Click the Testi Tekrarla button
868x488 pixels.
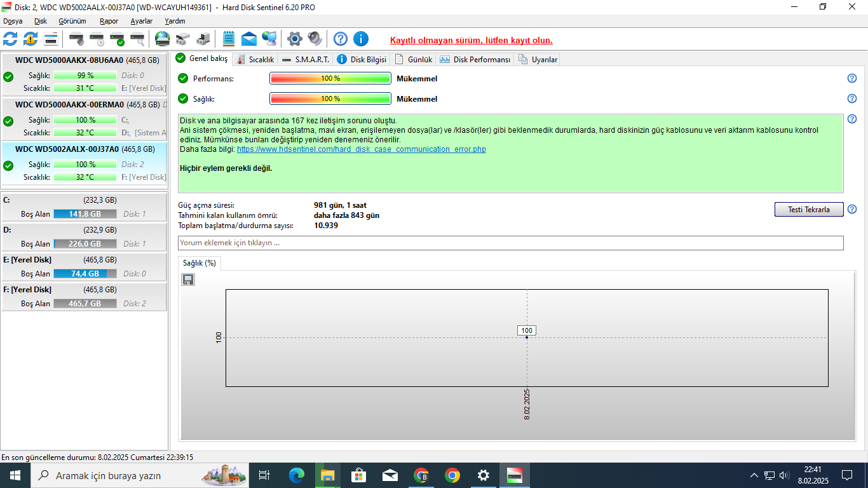pos(809,210)
